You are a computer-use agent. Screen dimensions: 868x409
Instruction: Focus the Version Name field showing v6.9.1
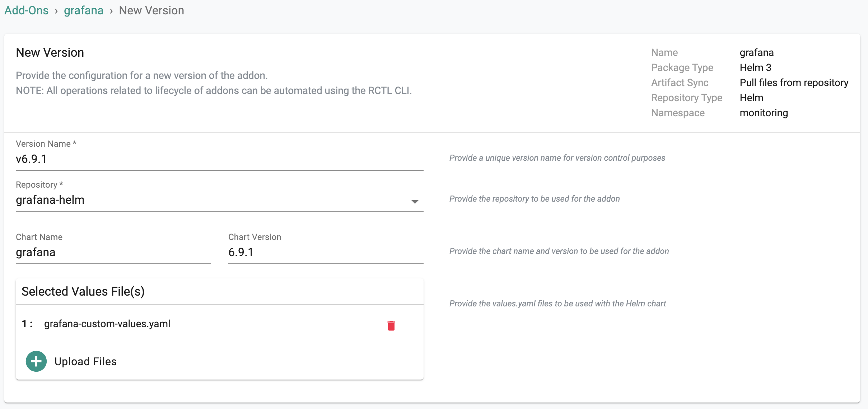coord(220,159)
